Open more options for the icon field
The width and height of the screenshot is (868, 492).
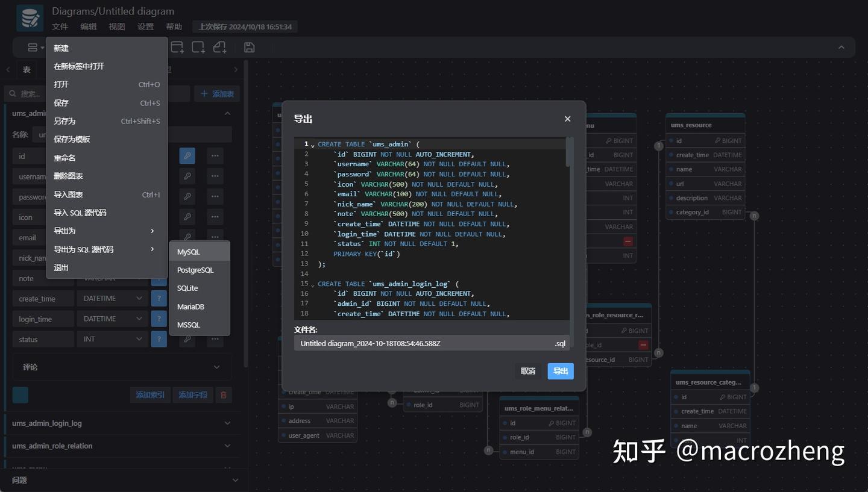point(215,217)
